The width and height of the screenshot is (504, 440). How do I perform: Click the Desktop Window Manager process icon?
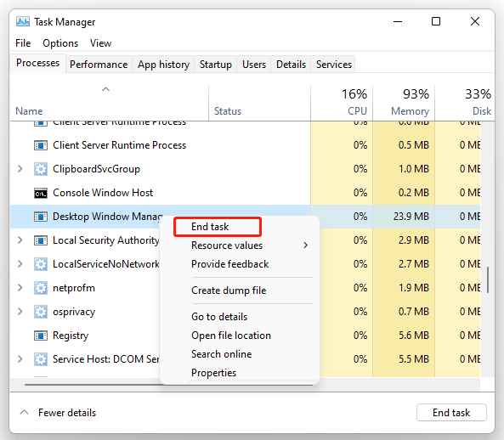coord(41,217)
